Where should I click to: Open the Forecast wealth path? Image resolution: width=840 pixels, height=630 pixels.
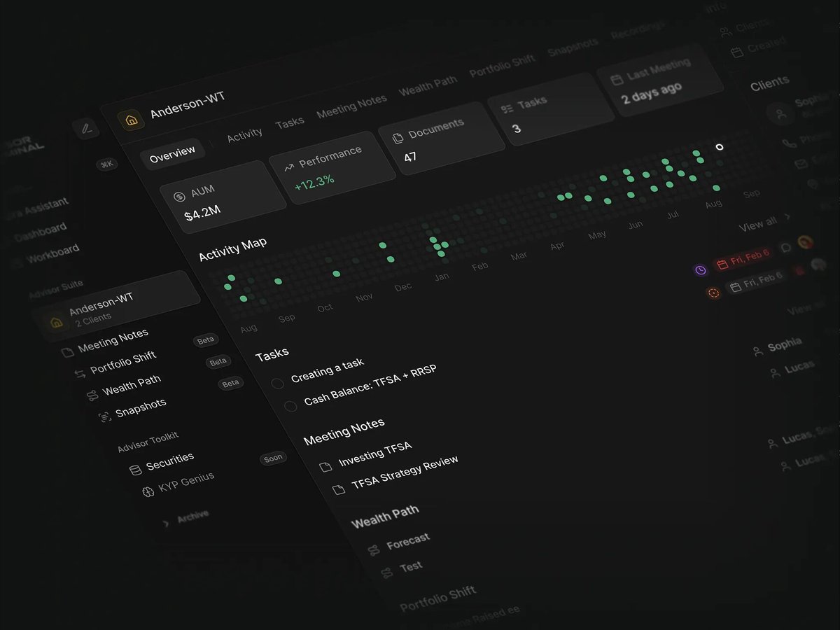408,541
